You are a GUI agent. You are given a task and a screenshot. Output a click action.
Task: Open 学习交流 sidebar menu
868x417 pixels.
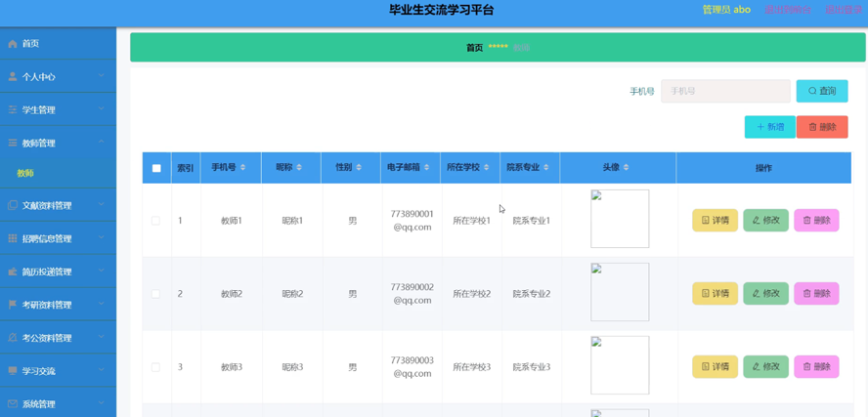point(58,370)
